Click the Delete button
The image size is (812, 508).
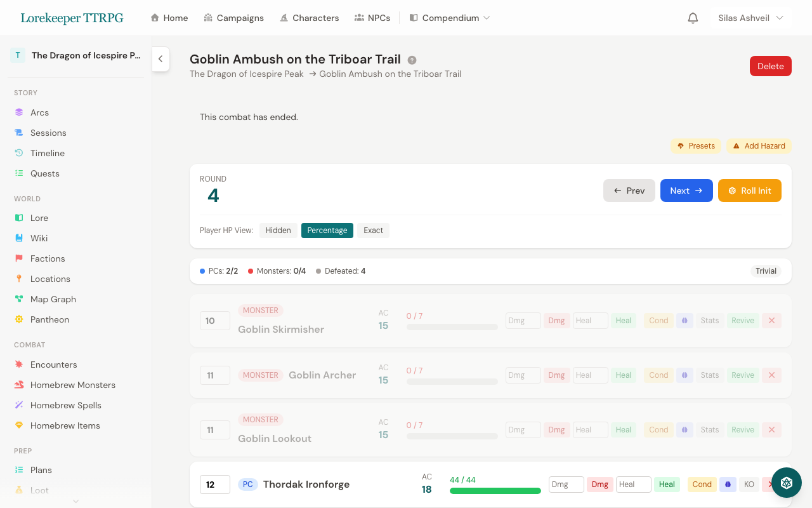coord(770,65)
